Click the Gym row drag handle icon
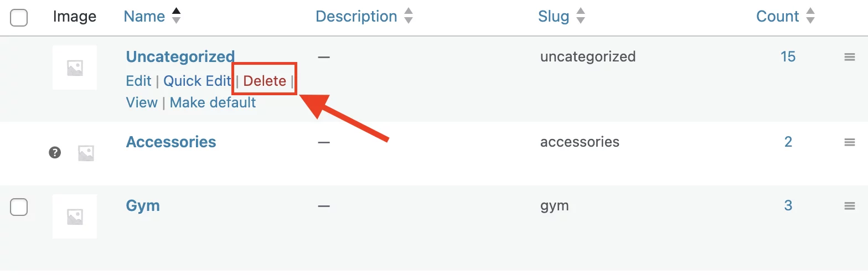Screen dimensions: 868x279 coord(850,206)
